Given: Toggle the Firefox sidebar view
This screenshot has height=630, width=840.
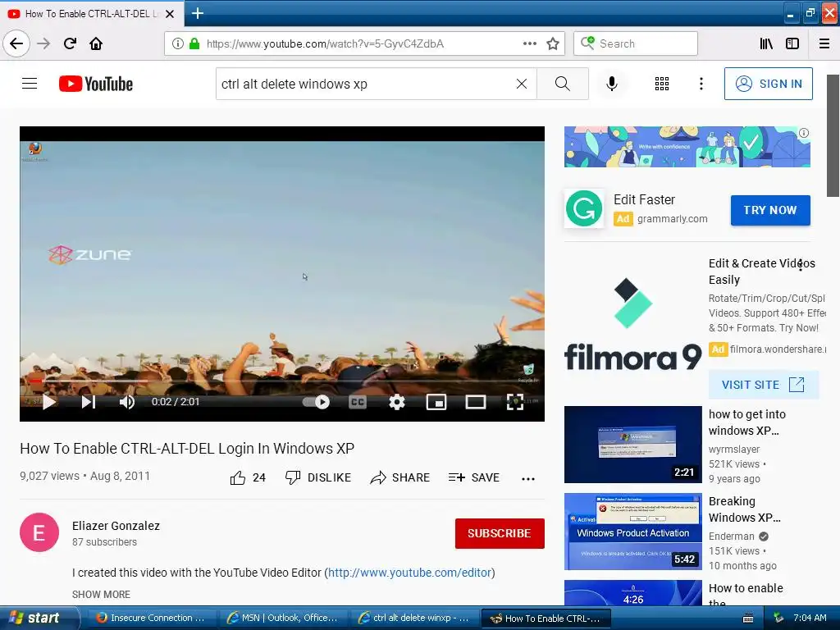Looking at the screenshot, I should [792, 43].
